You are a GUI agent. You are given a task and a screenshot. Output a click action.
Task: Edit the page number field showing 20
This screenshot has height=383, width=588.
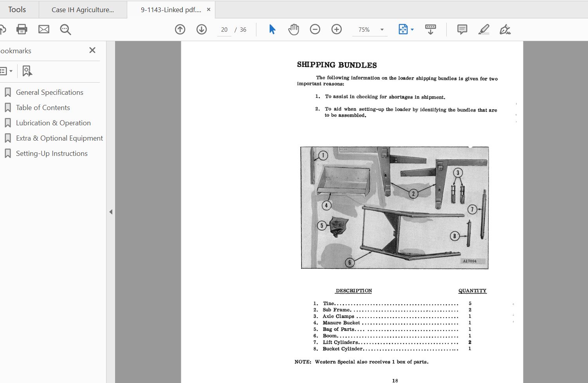click(224, 29)
